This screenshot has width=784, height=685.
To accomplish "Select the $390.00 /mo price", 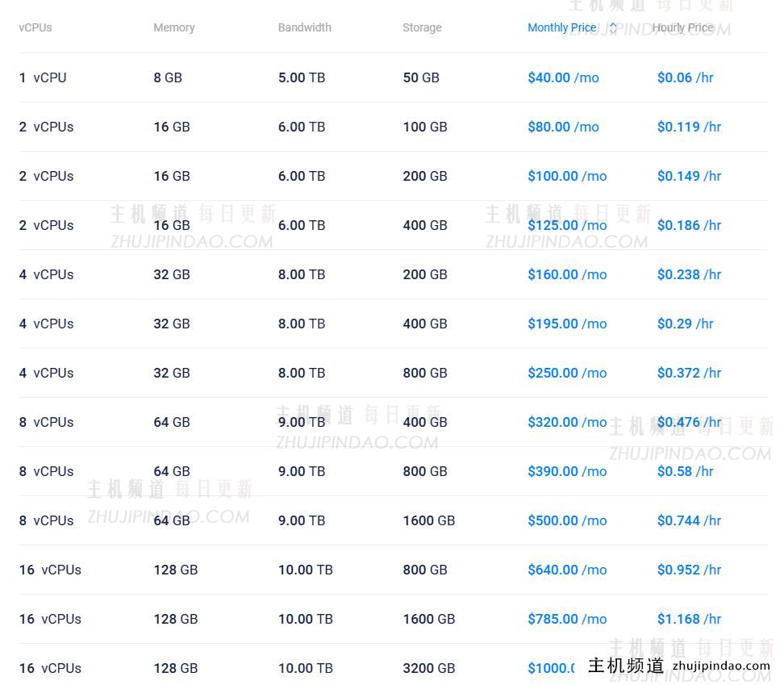I will 568,471.
